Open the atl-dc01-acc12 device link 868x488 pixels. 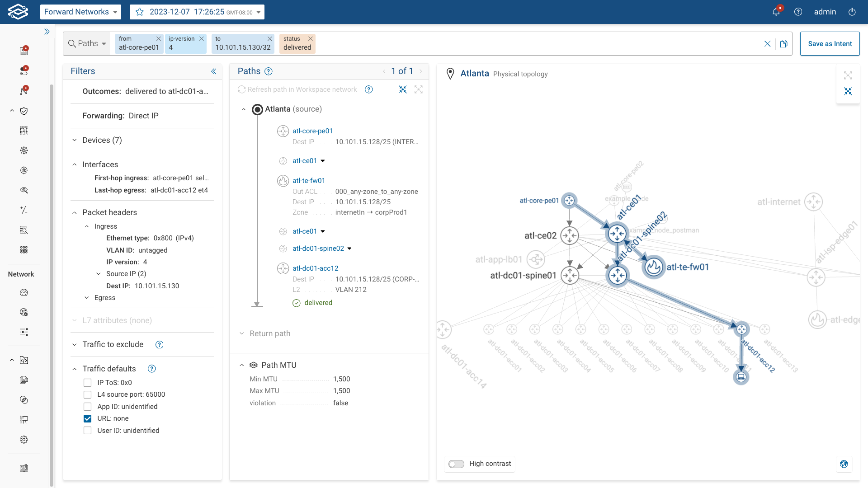315,268
